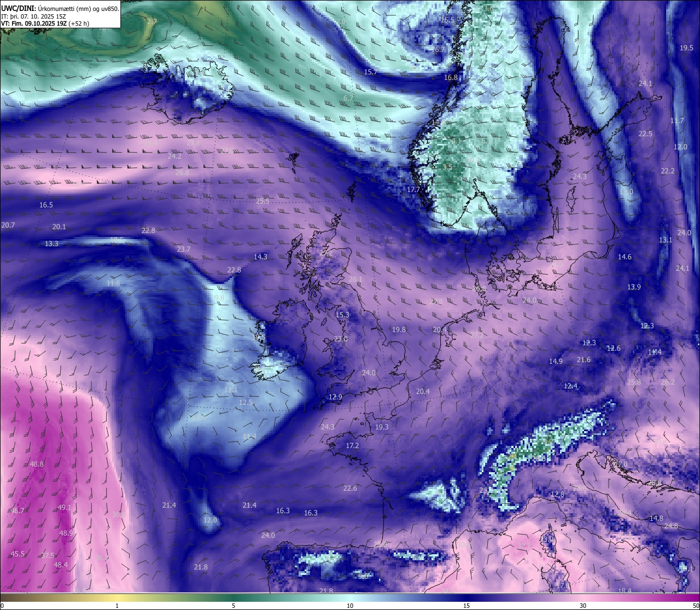Image resolution: width=700 pixels, height=610 pixels.
Task: Click the 48.9 value label
Action: click(x=66, y=533)
